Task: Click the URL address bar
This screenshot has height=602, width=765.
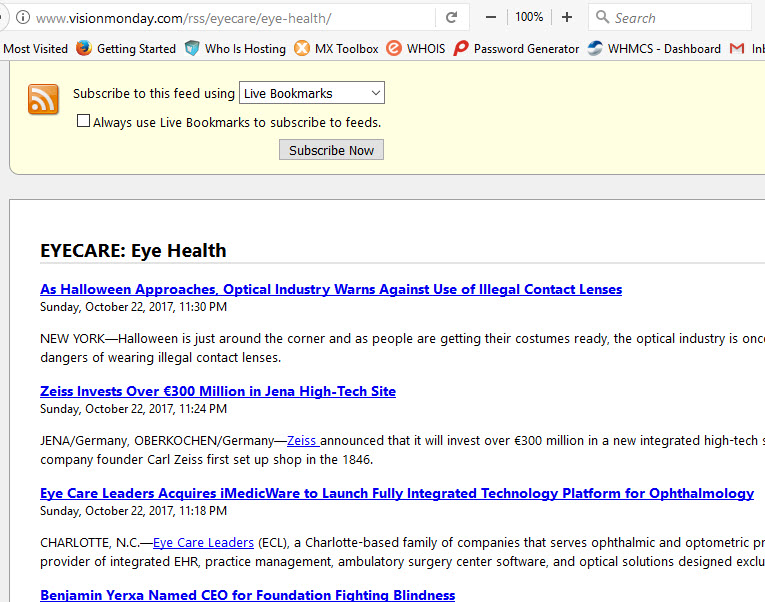Action: (234, 18)
